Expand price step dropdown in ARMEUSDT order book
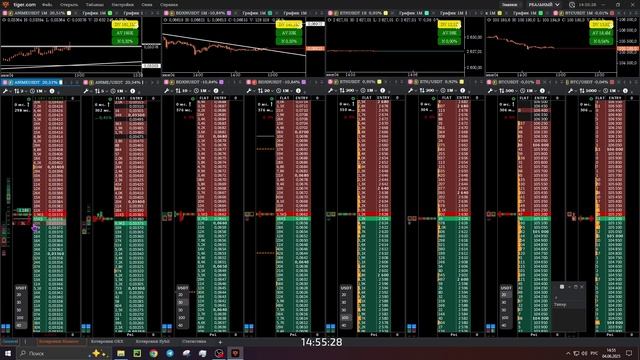The height and width of the screenshot is (360, 640). click(20, 91)
